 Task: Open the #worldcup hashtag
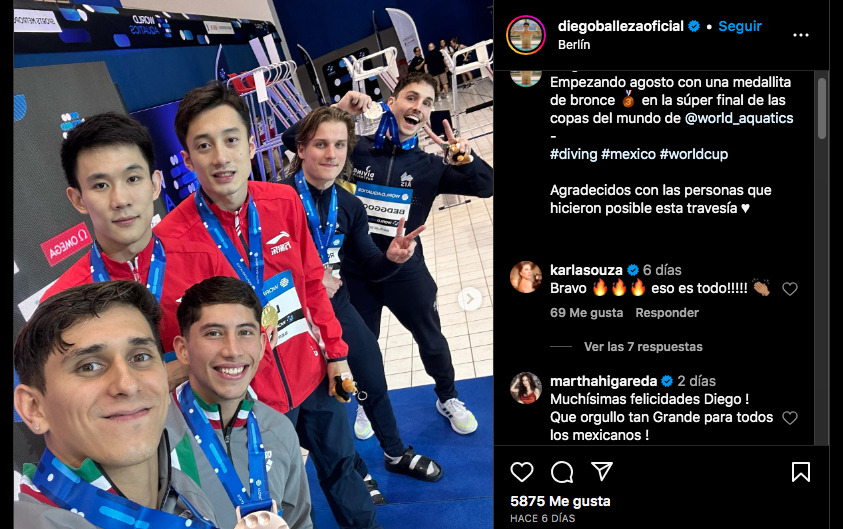(x=694, y=154)
